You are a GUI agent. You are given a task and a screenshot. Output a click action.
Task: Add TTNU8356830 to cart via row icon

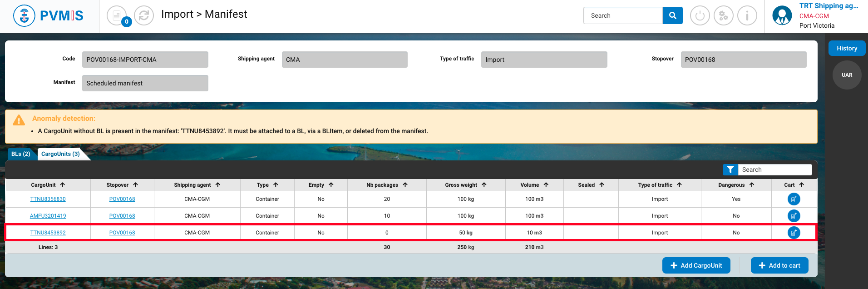tap(794, 199)
